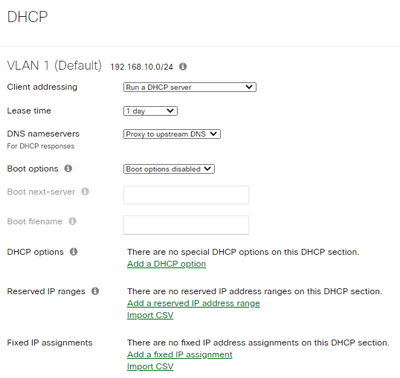Image resolution: width=400 pixels, height=378 pixels.
Task: Click Add a reserved IP address range link
Action: 193,303
